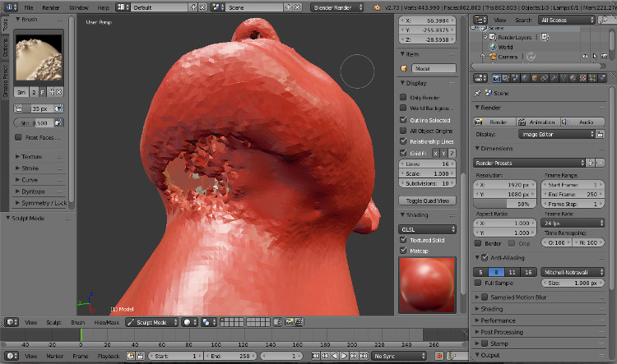This screenshot has width=617, height=364.
Task: Enable the Full Sample checkbox
Action: [x=478, y=283]
